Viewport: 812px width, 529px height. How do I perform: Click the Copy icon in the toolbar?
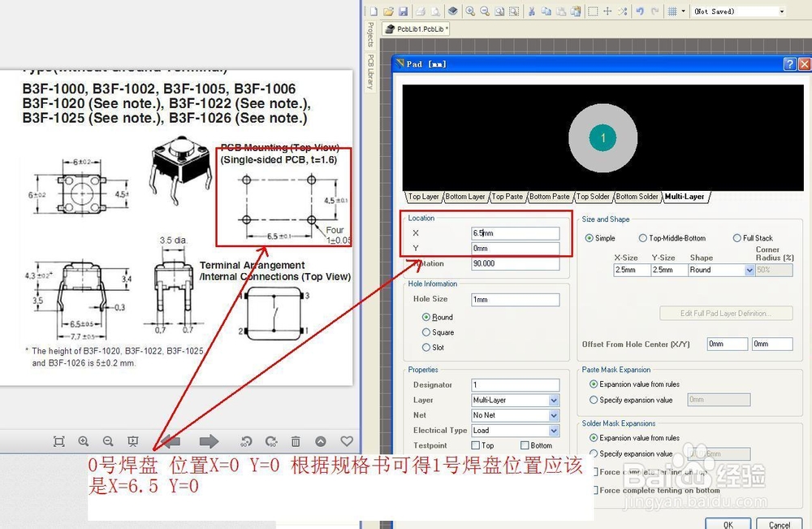pyautogui.click(x=546, y=11)
